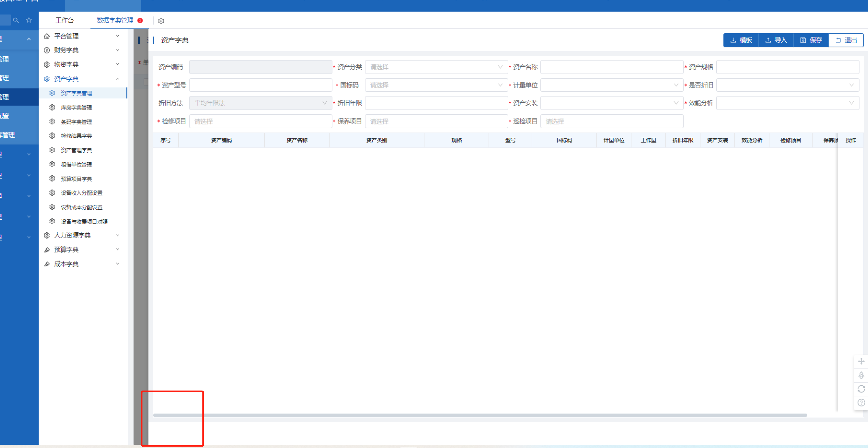Click the 折旧年限 column header

tap(683, 140)
